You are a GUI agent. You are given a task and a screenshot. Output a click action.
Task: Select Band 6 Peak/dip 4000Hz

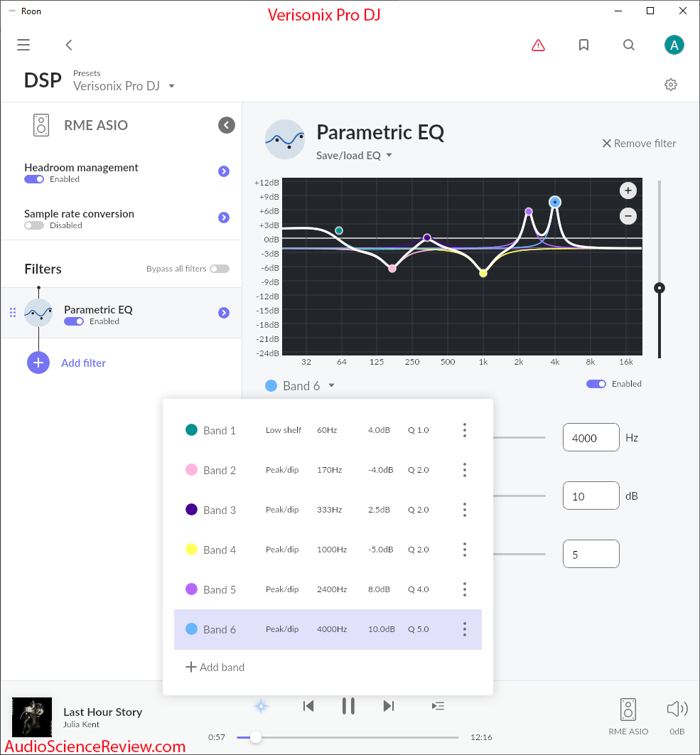(328, 629)
